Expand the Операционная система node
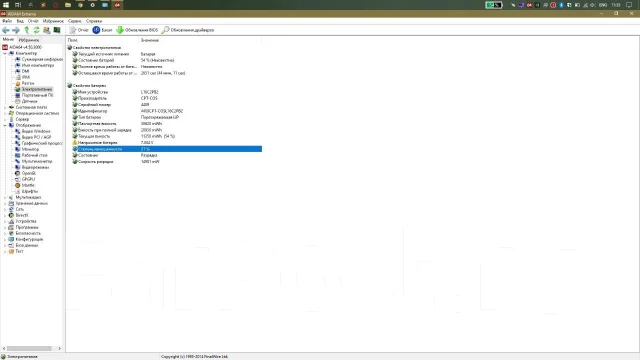640x360 pixels. tap(5, 113)
